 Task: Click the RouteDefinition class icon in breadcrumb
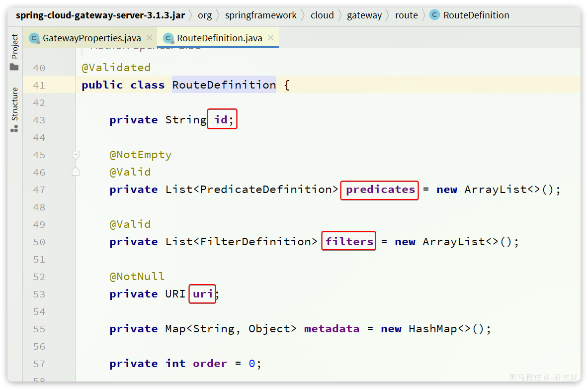[434, 15]
